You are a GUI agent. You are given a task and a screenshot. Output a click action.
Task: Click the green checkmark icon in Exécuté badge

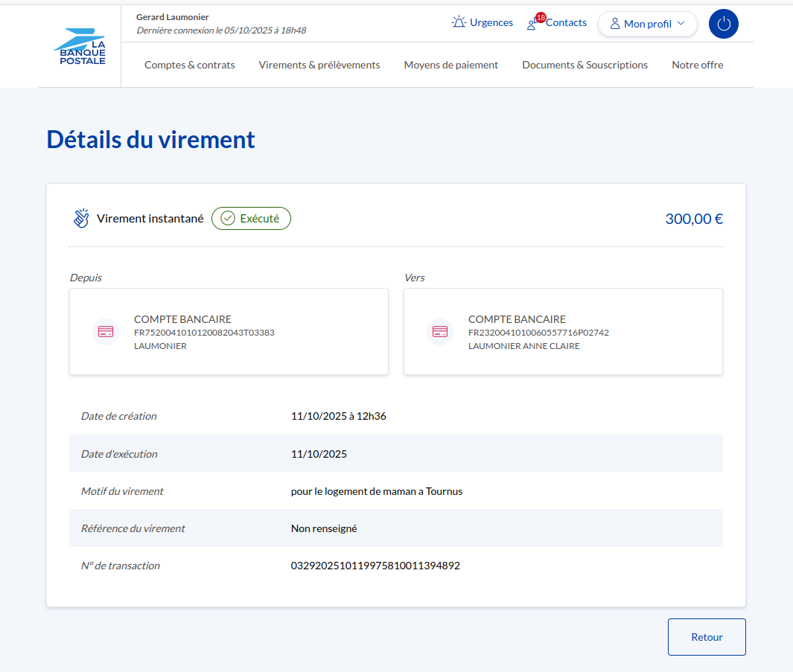(228, 219)
